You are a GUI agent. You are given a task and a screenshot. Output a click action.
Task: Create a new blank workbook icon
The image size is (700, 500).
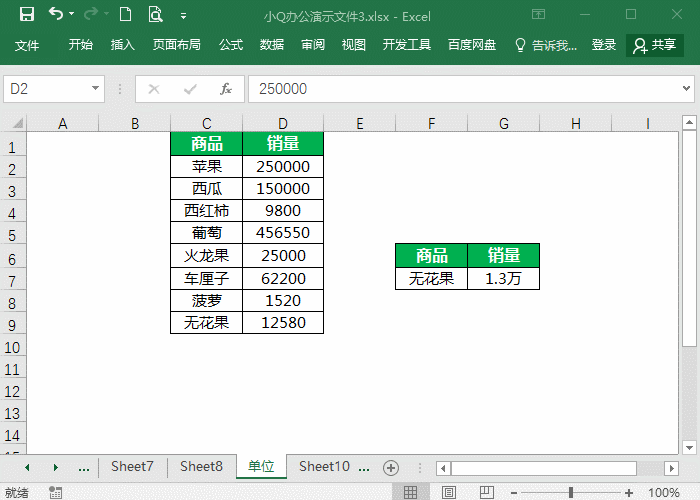[x=125, y=14]
